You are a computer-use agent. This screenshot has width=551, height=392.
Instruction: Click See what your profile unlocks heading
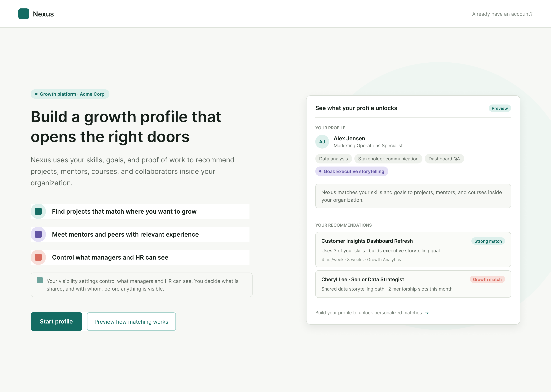[356, 108]
